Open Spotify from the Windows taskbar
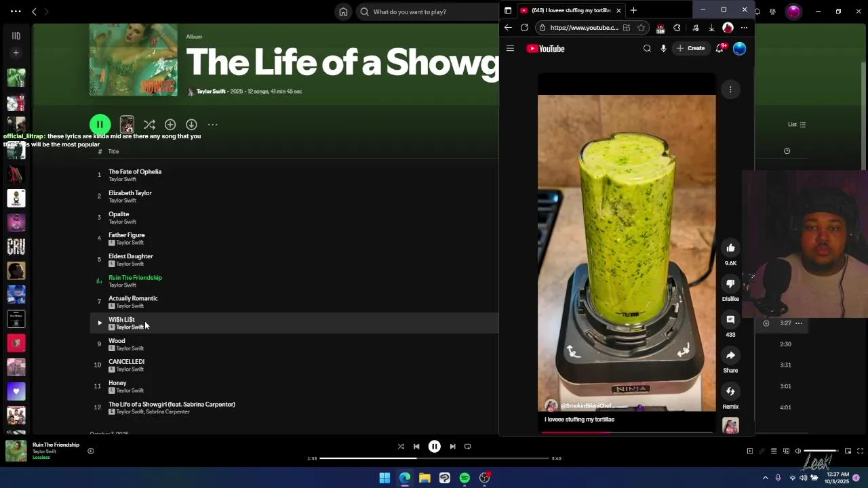868x488 pixels. click(465, 478)
